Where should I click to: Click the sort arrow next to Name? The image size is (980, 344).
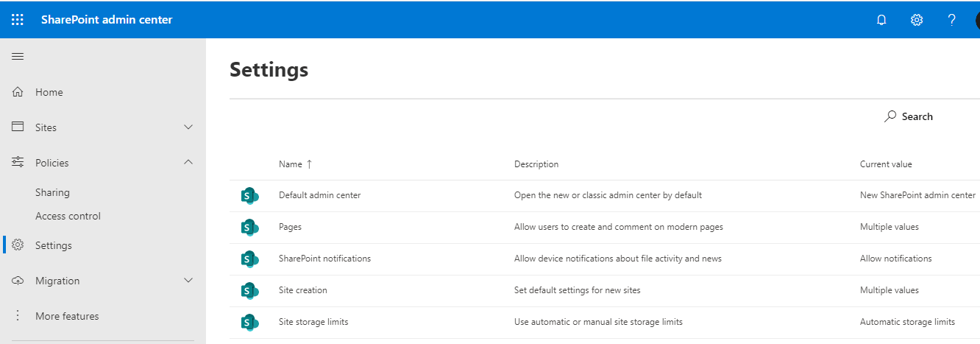[309, 164]
